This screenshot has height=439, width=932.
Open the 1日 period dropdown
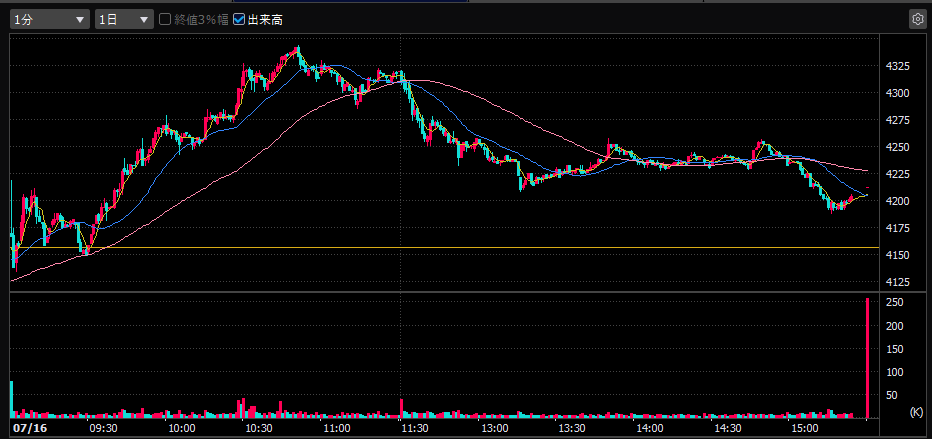coord(124,20)
